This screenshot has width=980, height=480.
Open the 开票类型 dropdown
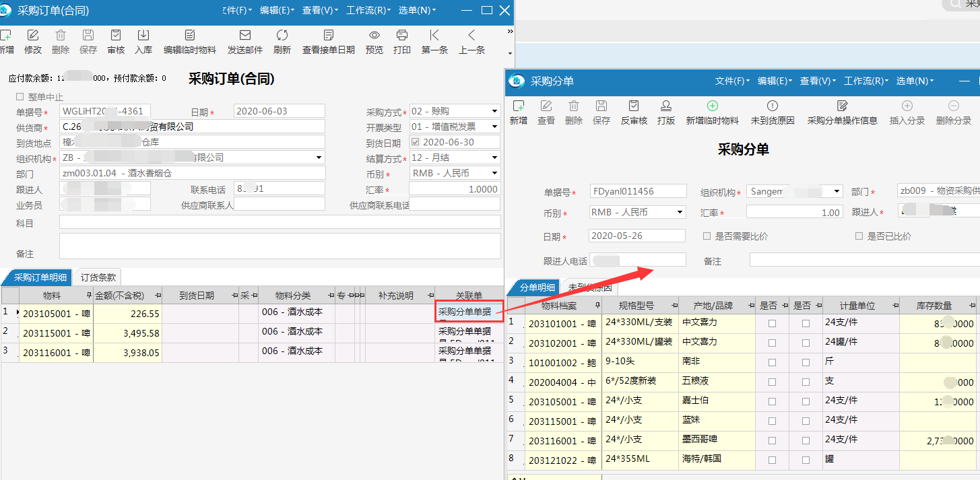494,127
